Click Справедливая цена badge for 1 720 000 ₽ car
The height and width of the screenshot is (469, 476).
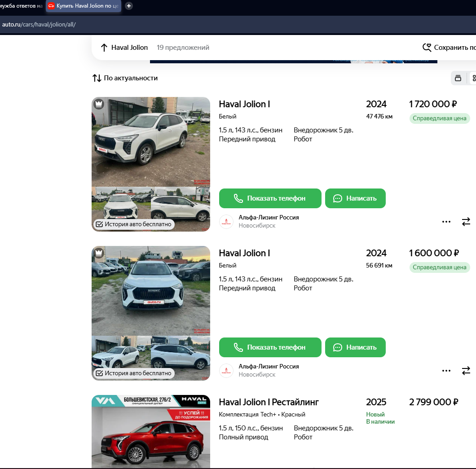tap(439, 118)
